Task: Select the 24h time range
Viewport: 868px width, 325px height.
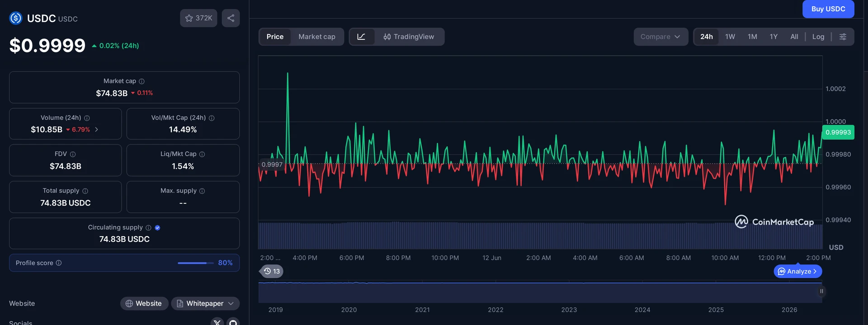Action: click(x=707, y=37)
